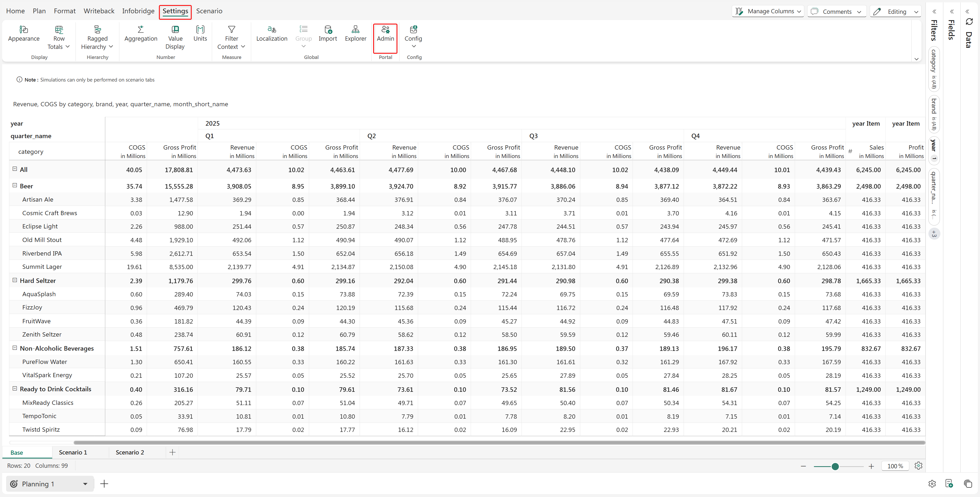Open the Manage Columns dropdown

tap(768, 11)
